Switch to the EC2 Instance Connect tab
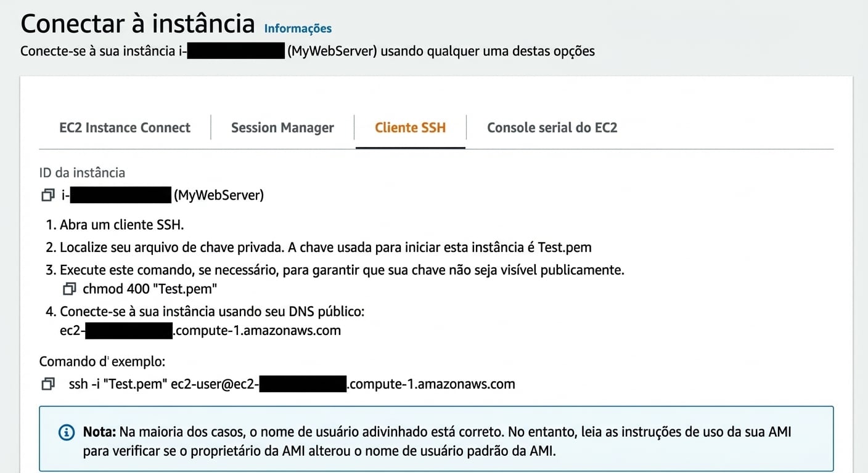The height and width of the screenshot is (473, 868). tap(125, 127)
